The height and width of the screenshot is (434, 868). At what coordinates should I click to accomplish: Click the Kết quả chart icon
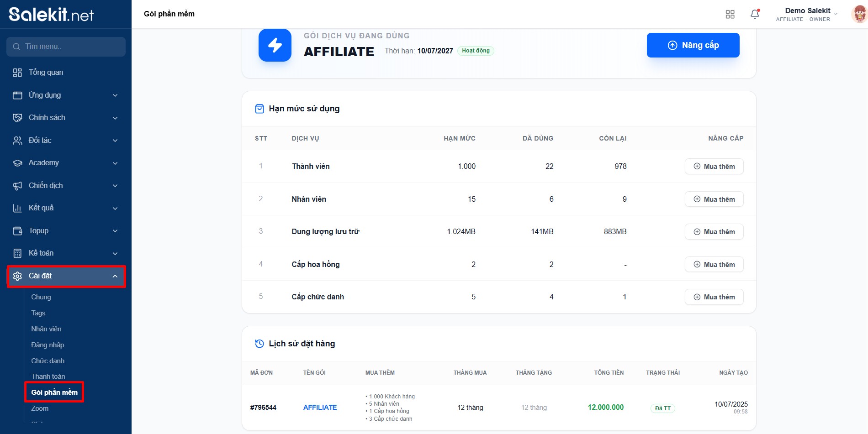17,208
